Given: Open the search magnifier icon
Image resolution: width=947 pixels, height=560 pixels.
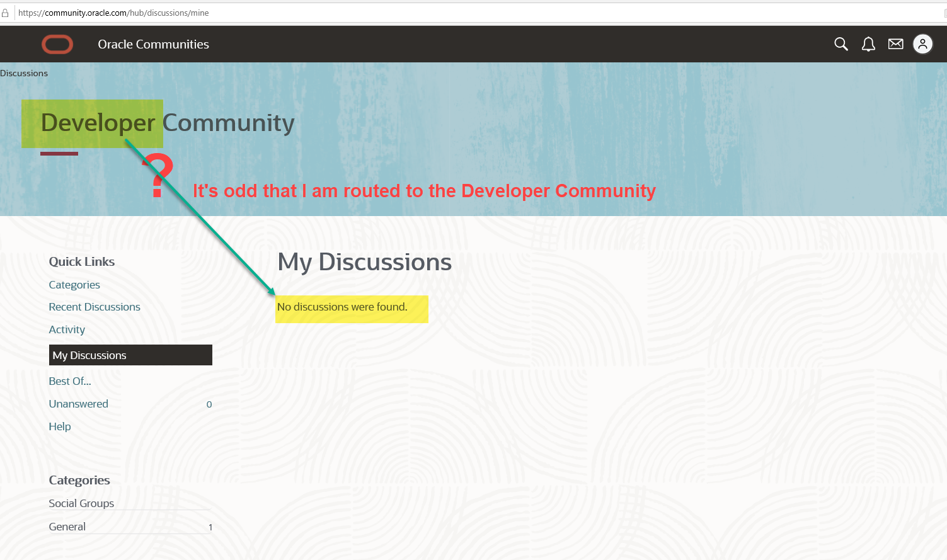Looking at the screenshot, I should (841, 44).
